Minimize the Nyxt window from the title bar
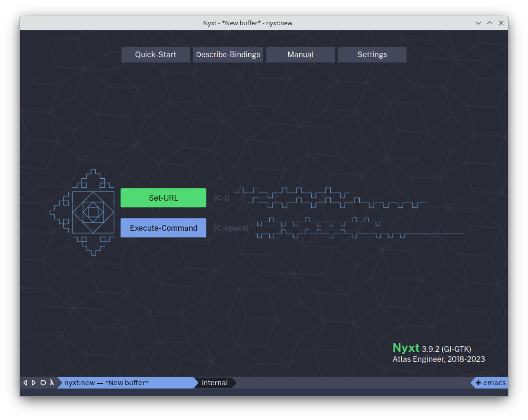Screen dimensions: 528x420 (478, 23)
